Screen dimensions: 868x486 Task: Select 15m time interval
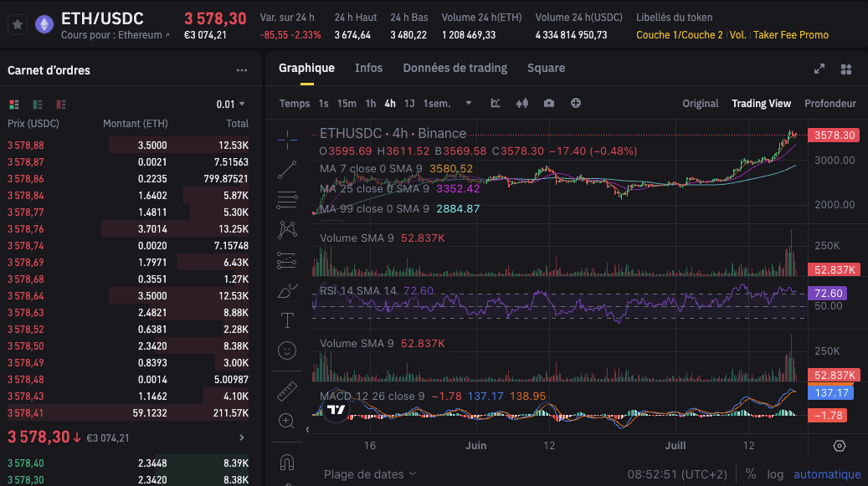pos(347,104)
